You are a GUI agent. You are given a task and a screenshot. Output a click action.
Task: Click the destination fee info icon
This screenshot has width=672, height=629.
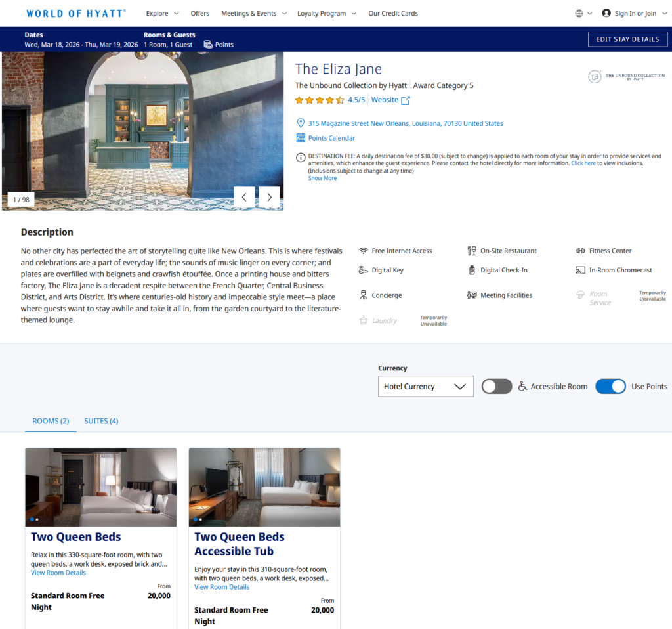(x=301, y=156)
